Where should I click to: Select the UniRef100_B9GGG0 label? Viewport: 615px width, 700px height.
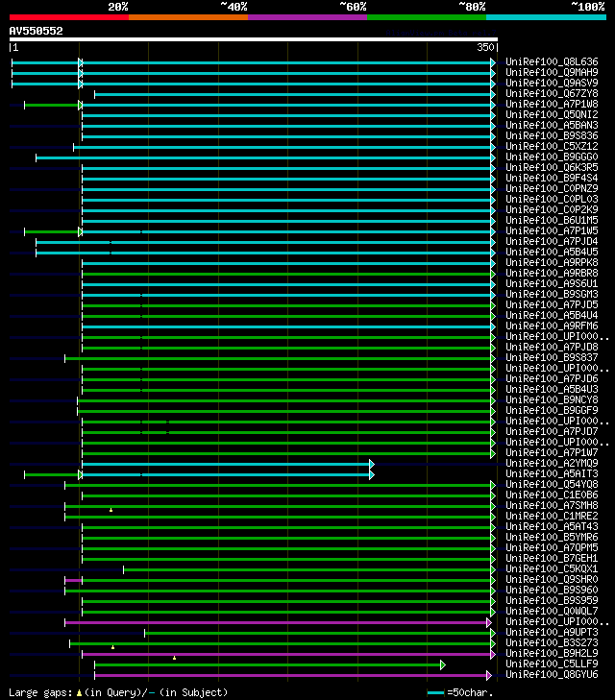click(552, 157)
